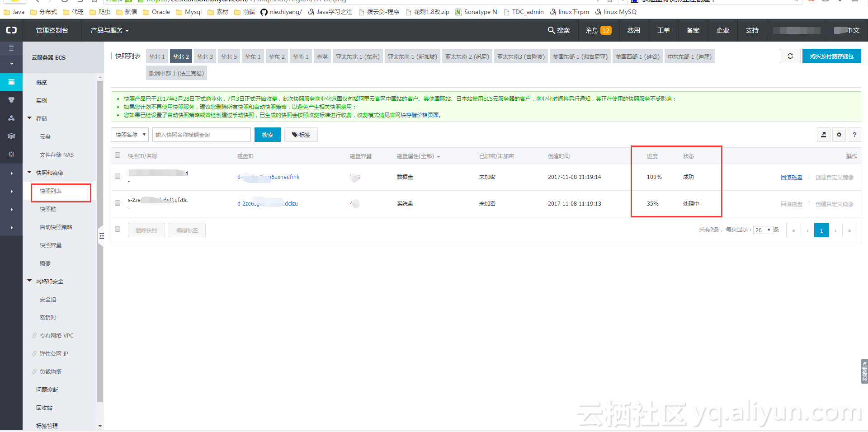Toggle the hamburger menu in the dark sidebar

click(x=11, y=48)
